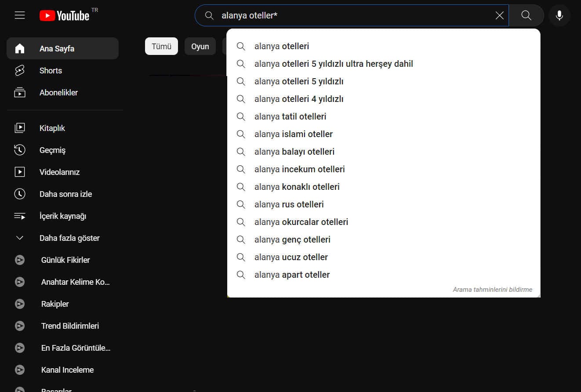Click the Videolarınız play icon
This screenshot has width=581, height=392.
tap(20, 172)
